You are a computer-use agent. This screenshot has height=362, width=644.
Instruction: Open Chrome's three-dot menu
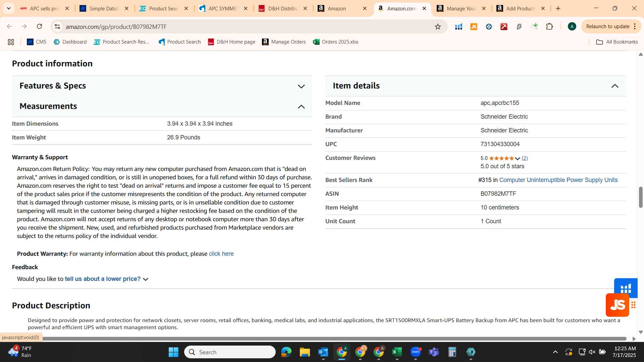click(x=635, y=26)
